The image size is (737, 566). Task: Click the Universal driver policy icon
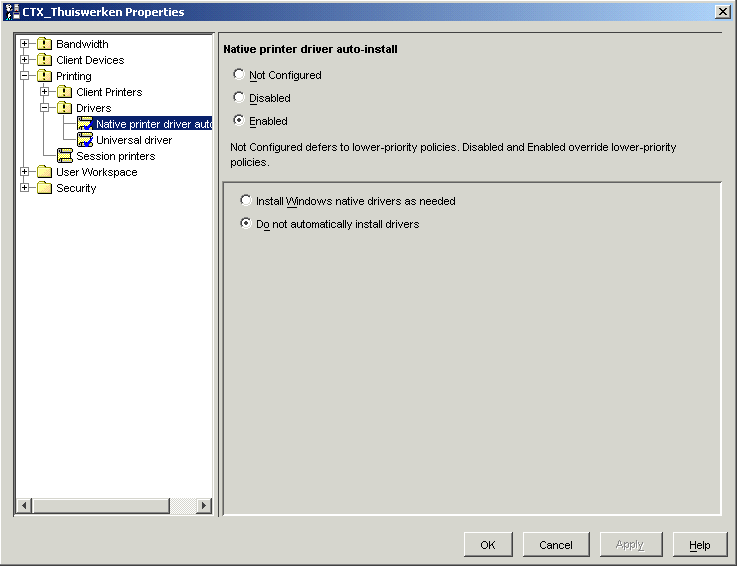pyautogui.click(x=85, y=140)
